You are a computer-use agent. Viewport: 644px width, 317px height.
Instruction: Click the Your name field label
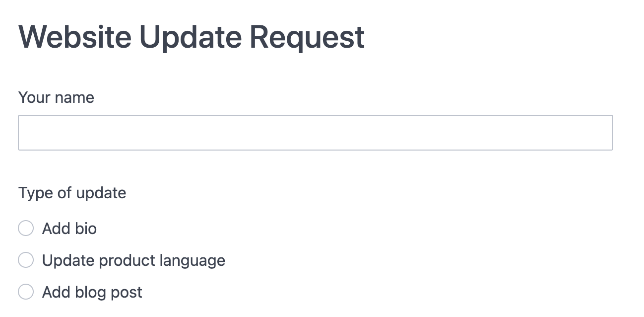click(x=56, y=97)
